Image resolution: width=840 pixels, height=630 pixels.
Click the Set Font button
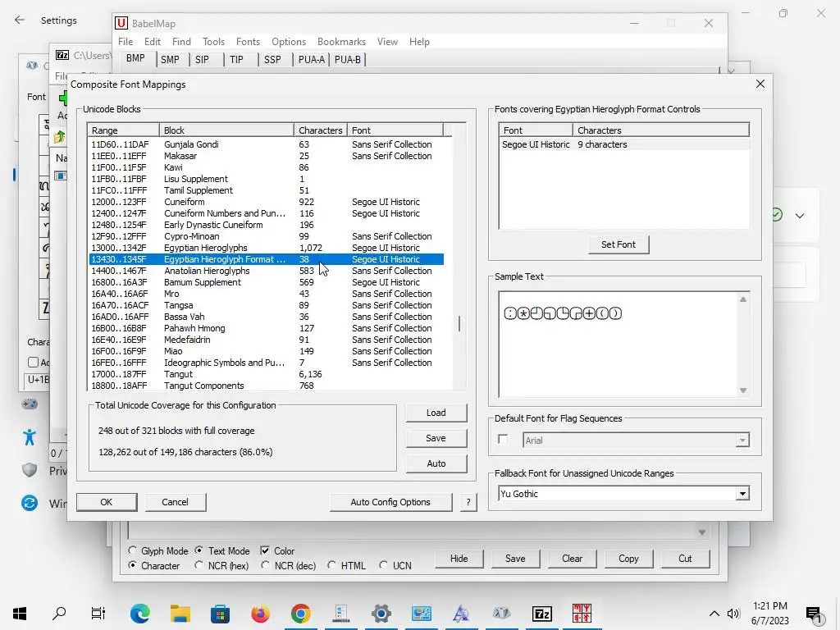click(619, 244)
